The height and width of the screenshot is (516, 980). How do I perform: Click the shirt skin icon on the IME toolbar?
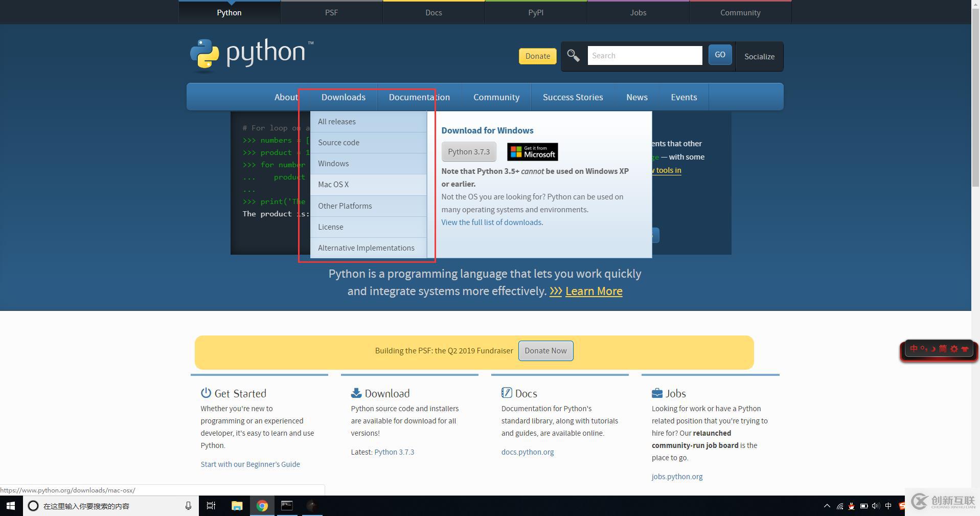coord(965,349)
